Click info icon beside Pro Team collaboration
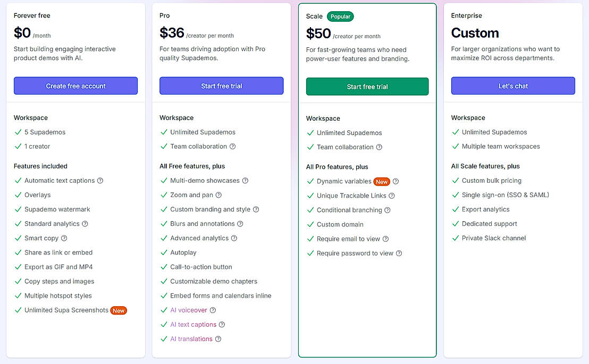 [x=232, y=147]
